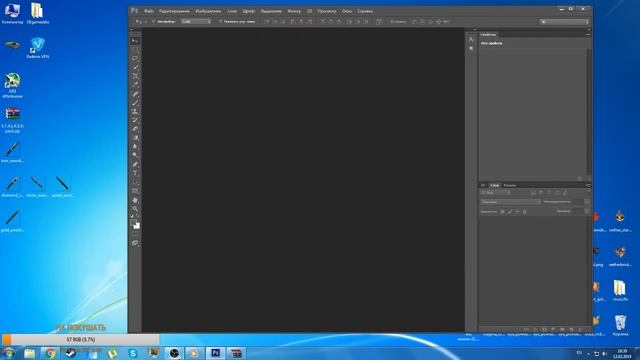The width and height of the screenshot is (640, 360).
Task: Select the Path Selection tool
Action: tap(135, 182)
